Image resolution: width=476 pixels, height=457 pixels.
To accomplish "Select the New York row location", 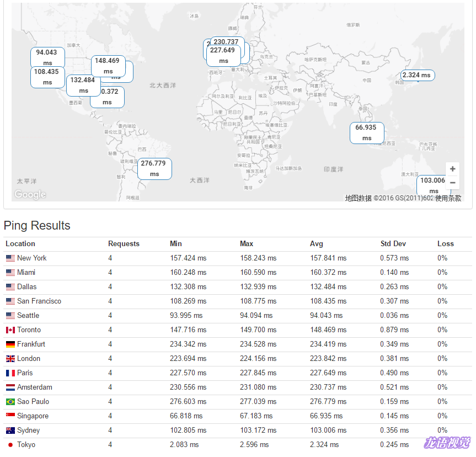I will coord(31,258).
